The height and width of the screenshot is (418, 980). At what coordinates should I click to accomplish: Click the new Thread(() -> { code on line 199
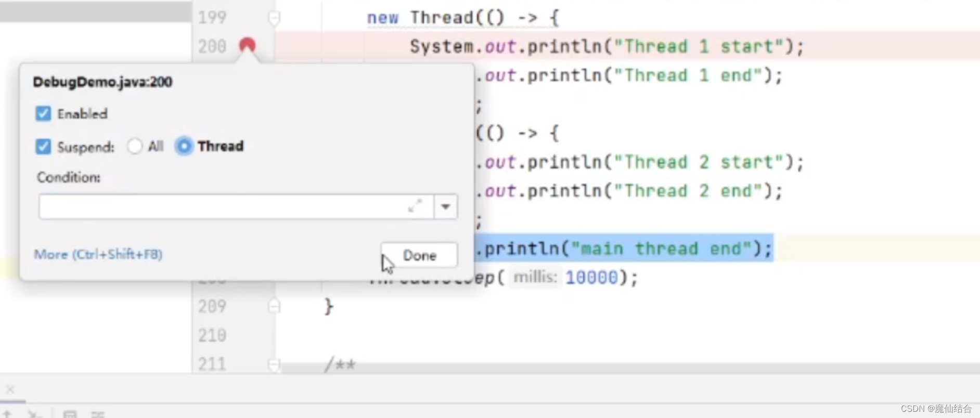pos(463,18)
